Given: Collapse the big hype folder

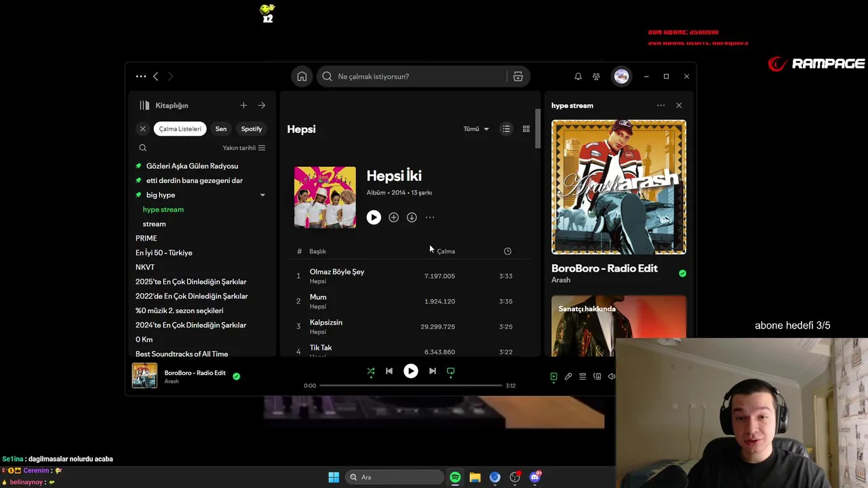Looking at the screenshot, I should 262,195.
